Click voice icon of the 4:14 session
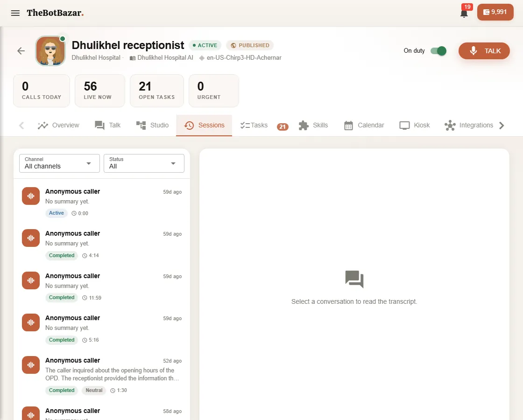The width and height of the screenshot is (523, 420). point(31,238)
